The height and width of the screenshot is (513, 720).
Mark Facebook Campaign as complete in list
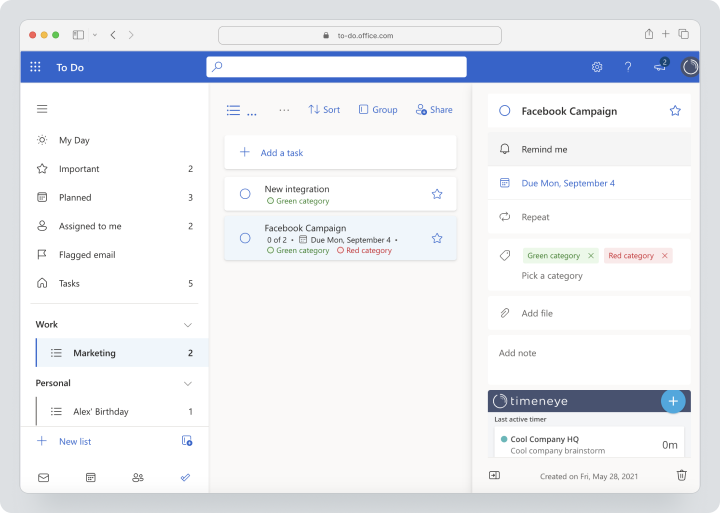[245, 238]
